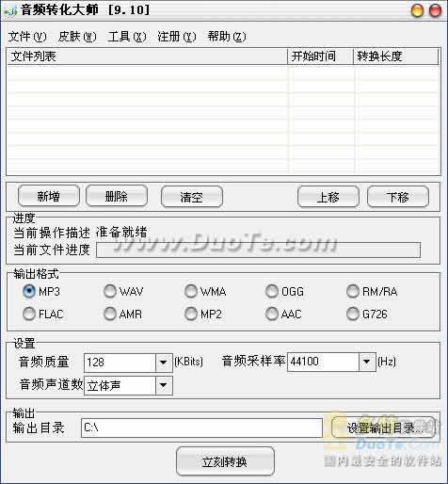Open the 皮肤(W) menu
This screenshot has height=484, width=448.
pyautogui.click(x=77, y=37)
